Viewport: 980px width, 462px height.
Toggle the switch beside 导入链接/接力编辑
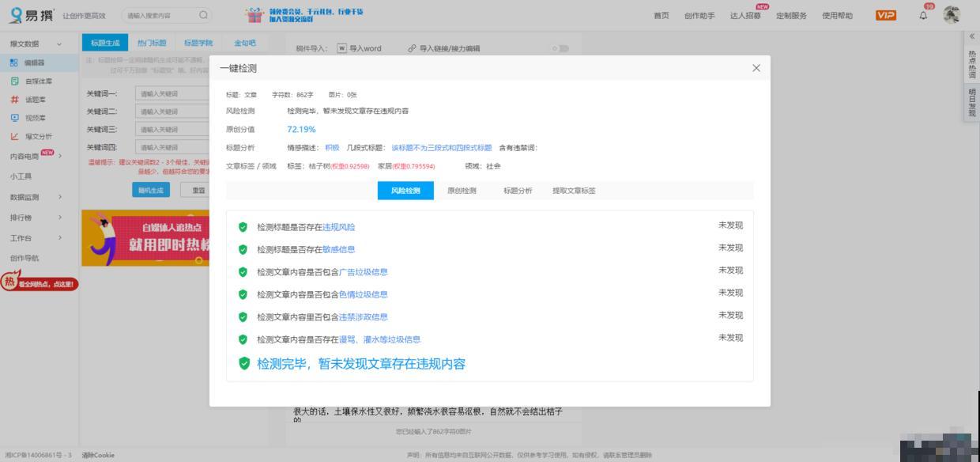click(x=559, y=48)
